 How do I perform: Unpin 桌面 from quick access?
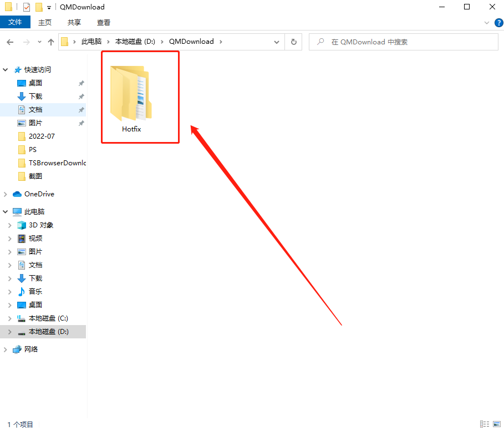(82, 83)
